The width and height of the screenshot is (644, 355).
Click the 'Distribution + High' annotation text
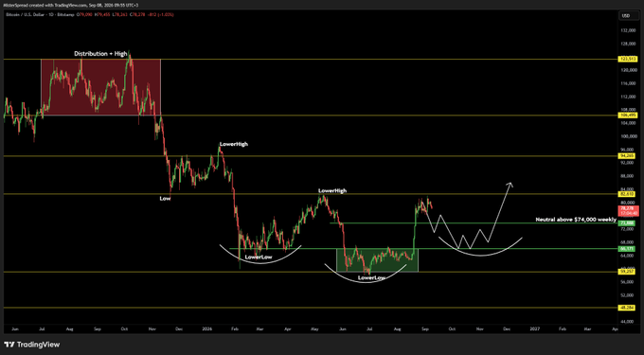100,54
